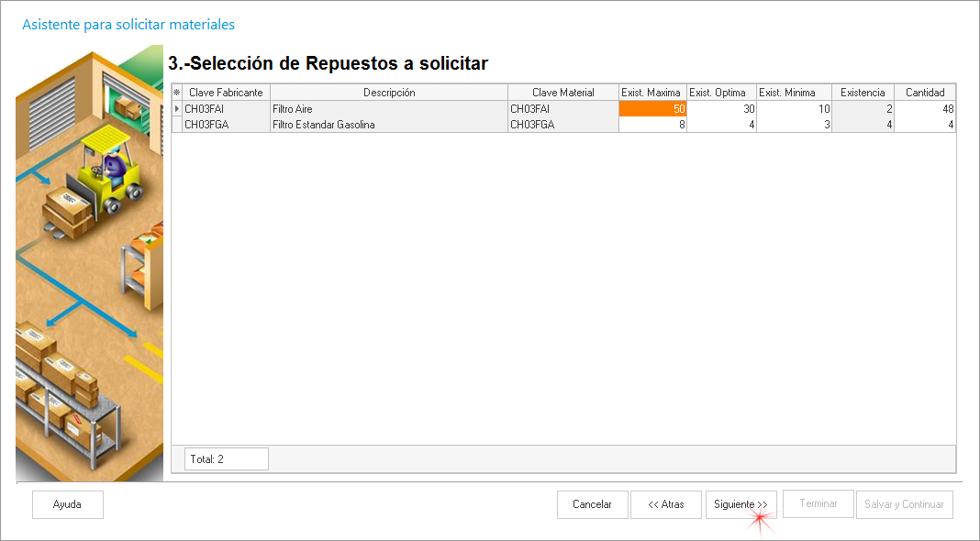The image size is (980, 541).
Task: Click the Descripción column header
Action: 389,93
